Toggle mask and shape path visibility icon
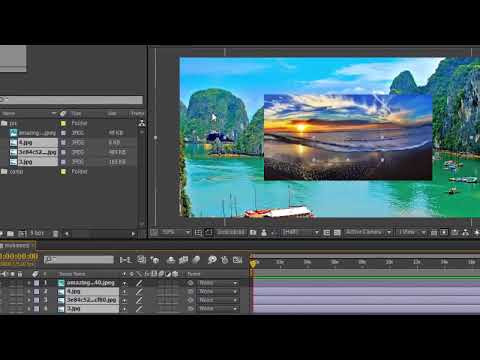The width and height of the screenshot is (480, 360). point(209,232)
